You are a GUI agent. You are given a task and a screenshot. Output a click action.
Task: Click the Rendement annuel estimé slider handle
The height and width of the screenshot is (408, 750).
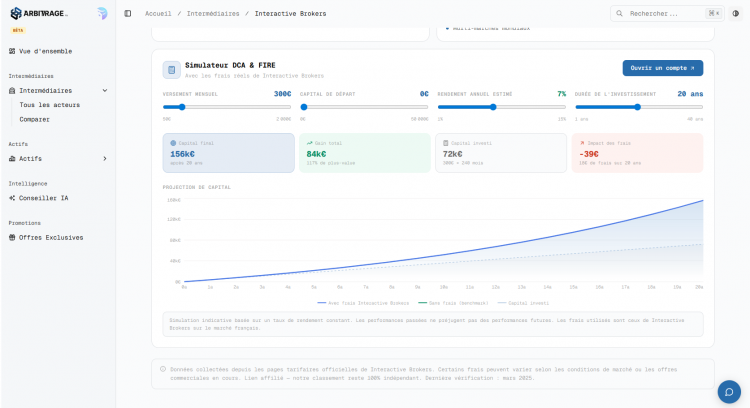coord(493,107)
